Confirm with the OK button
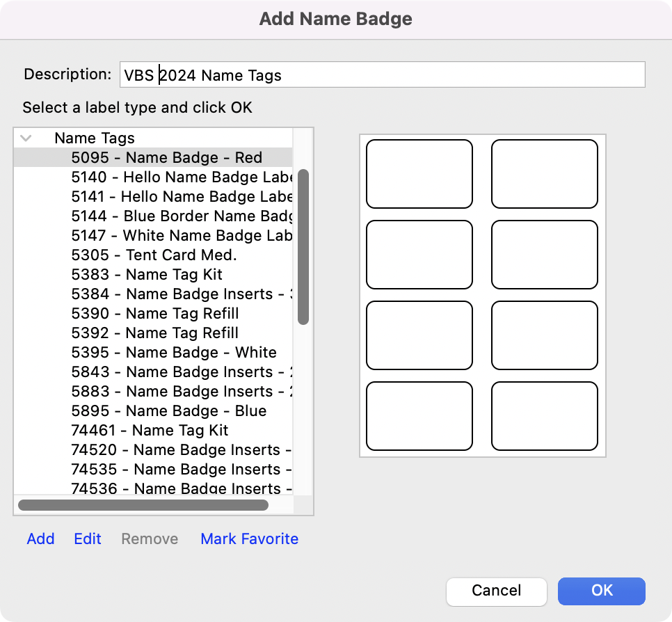Image resolution: width=672 pixels, height=622 pixels. 601,590
